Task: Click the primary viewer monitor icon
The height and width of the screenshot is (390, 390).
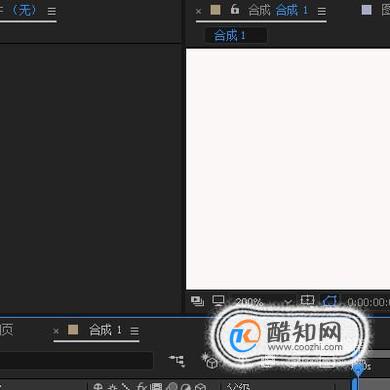Action: click(x=218, y=301)
